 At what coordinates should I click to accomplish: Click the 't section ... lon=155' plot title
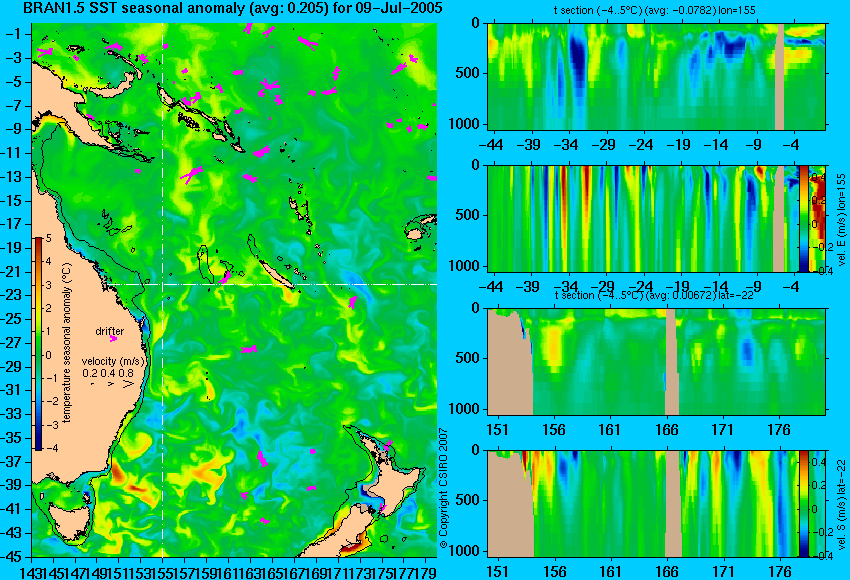coord(654,10)
